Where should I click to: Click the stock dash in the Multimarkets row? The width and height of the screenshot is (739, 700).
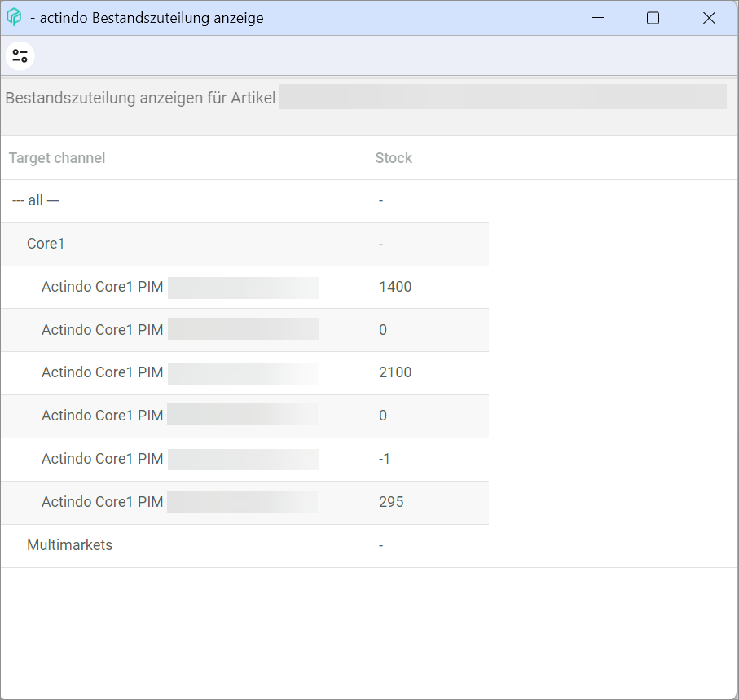tap(380, 545)
